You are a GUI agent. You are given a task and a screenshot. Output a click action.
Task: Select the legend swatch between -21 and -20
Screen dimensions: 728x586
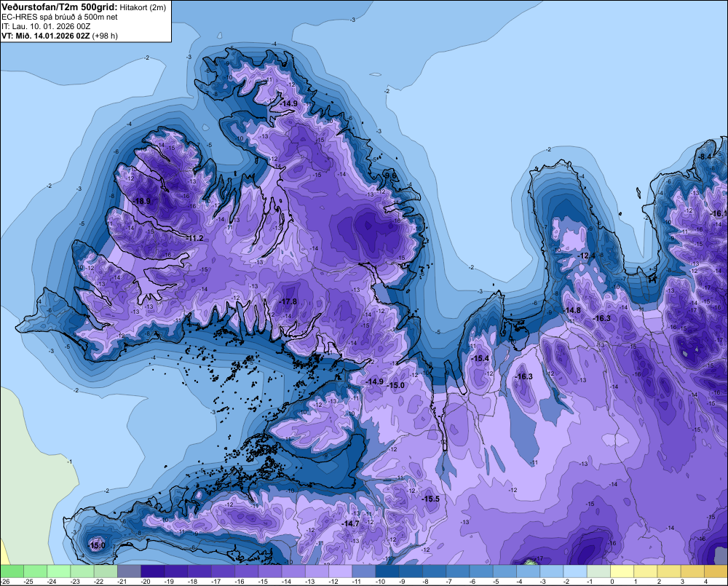[x=129, y=571]
